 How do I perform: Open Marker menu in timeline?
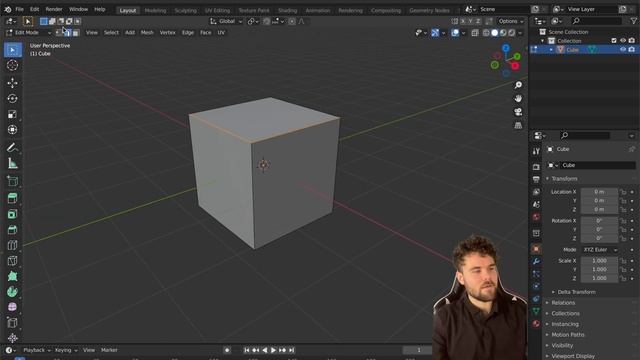(109, 350)
